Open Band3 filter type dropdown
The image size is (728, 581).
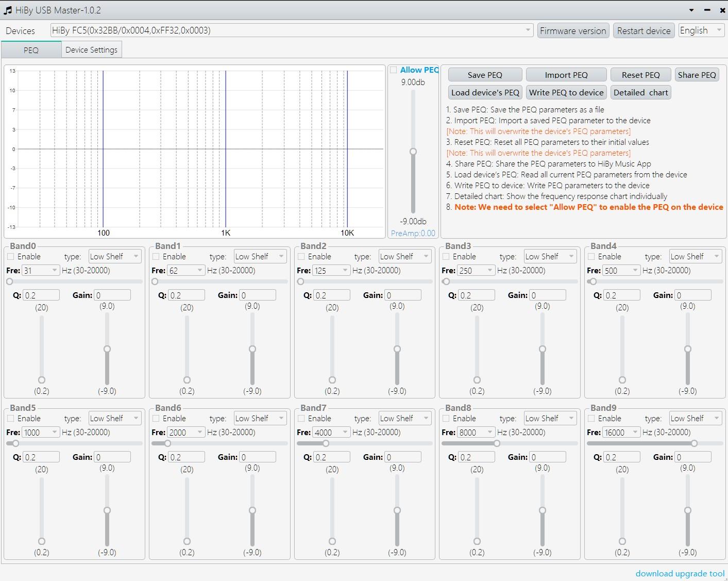coord(549,257)
